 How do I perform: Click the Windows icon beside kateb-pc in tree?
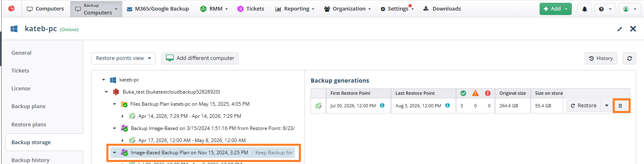click(113, 80)
